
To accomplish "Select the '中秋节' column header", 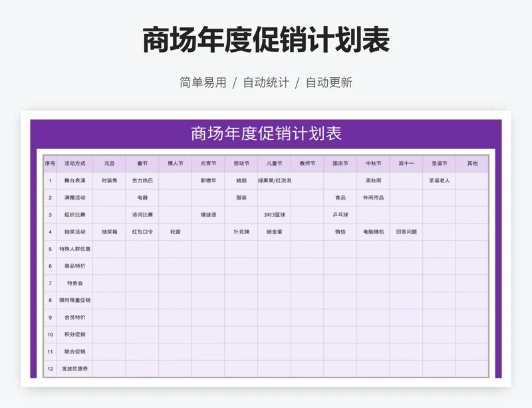I will pos(373,164).
